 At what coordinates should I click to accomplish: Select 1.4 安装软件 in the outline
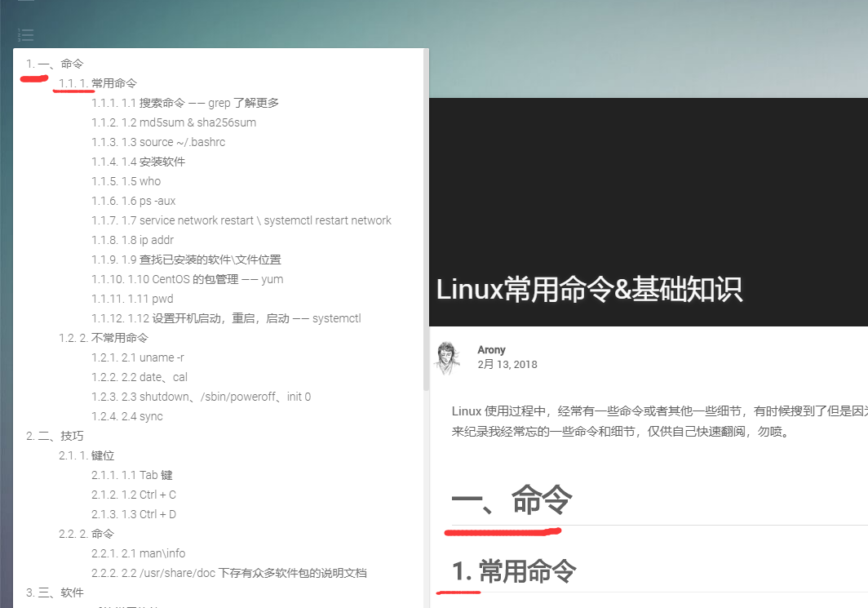[x=152, y=161]
